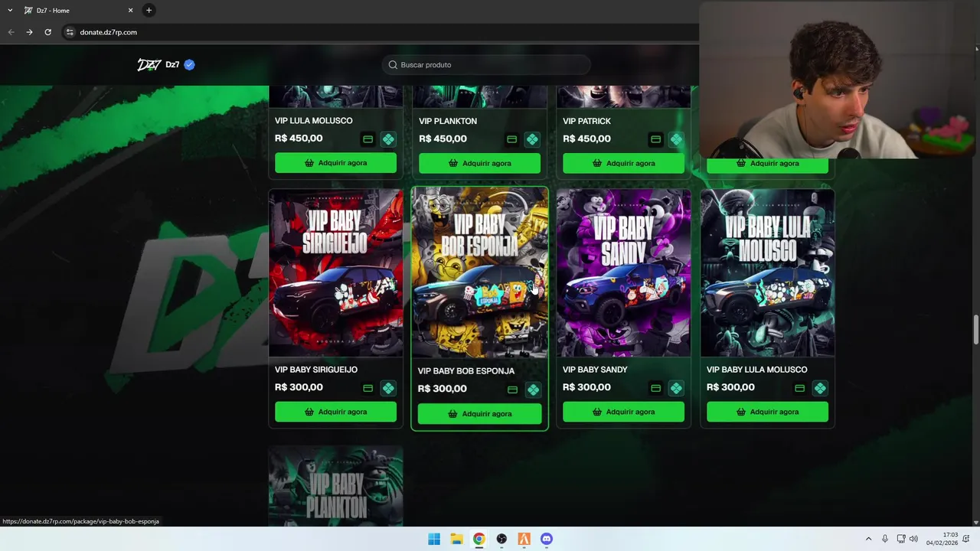
Task: Reload the page with the refresh icon
Action: coord(47,32)
